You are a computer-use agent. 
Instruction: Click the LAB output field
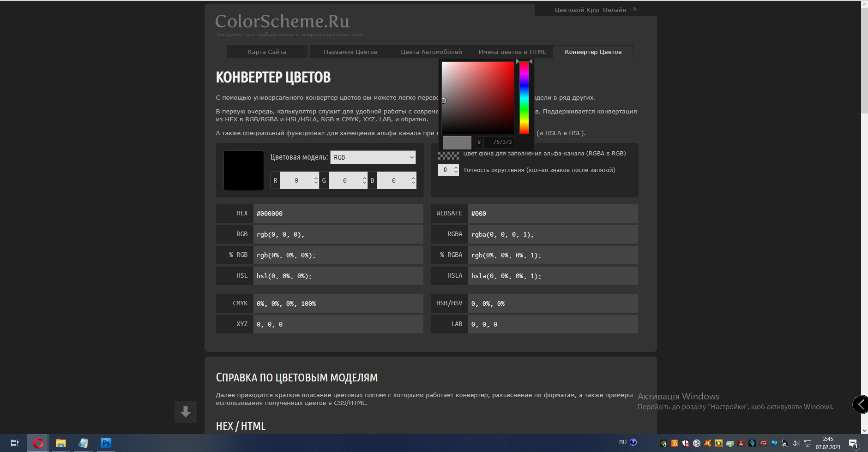click(x=553, y=324)
